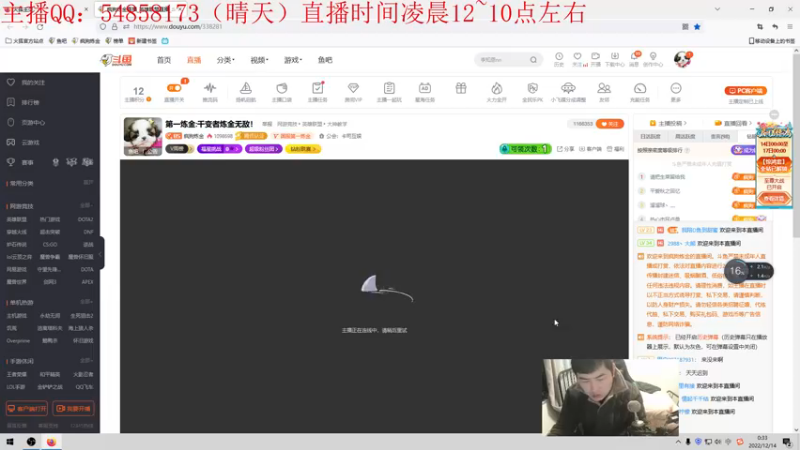The height and width of the screenshot is (450, 800).
Task: Open the APEX category in sidebar
Action: pos(87,282)
